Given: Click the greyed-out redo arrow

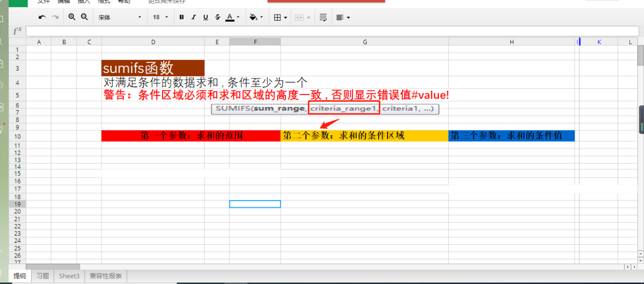Looking at the screenshot, I should pos(55,17).
